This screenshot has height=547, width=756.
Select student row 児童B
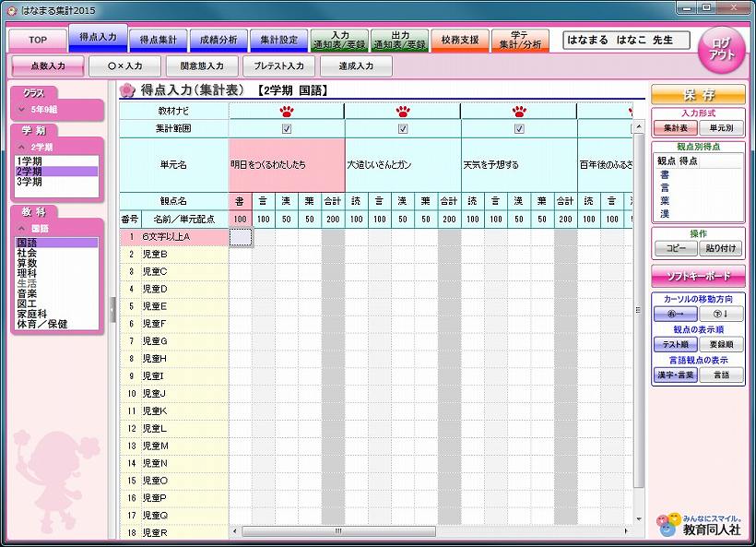click(x=173, y=255)
